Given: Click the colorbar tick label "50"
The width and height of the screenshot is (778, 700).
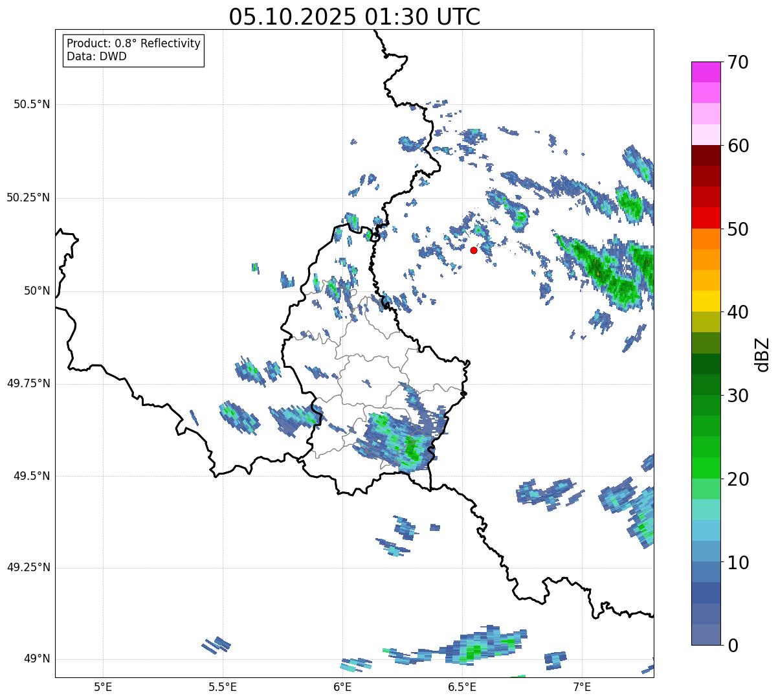Looking at the screenshot, I should click(739, 229).
